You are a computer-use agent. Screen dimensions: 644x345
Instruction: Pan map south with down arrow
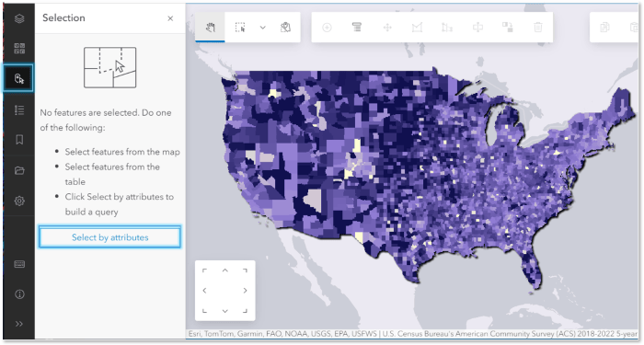[224, 311]
